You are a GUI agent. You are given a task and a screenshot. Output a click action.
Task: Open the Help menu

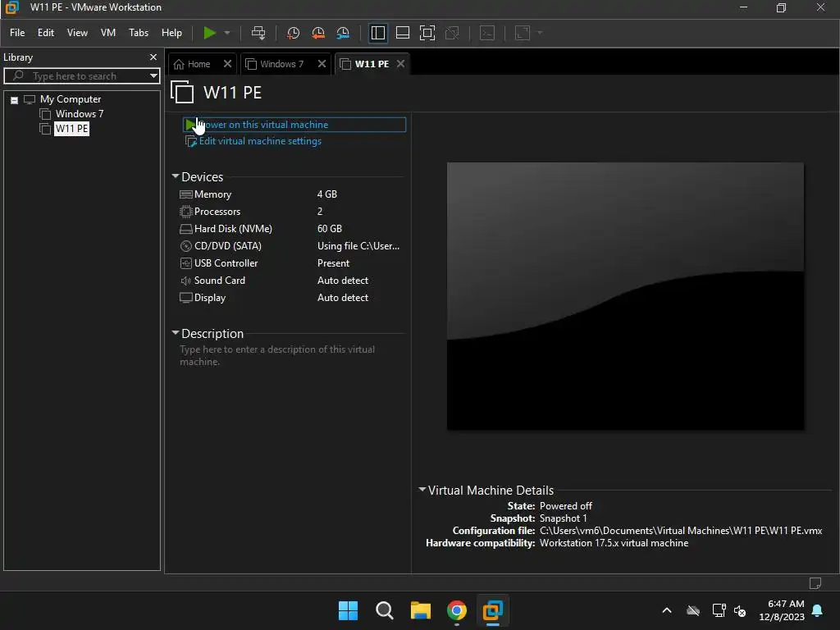(x=172, y=33)
